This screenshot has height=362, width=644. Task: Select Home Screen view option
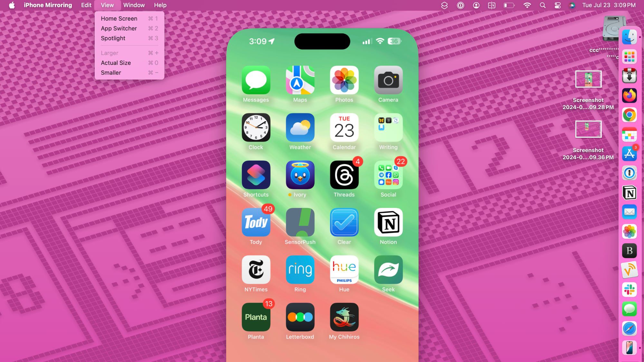point(119,18)
